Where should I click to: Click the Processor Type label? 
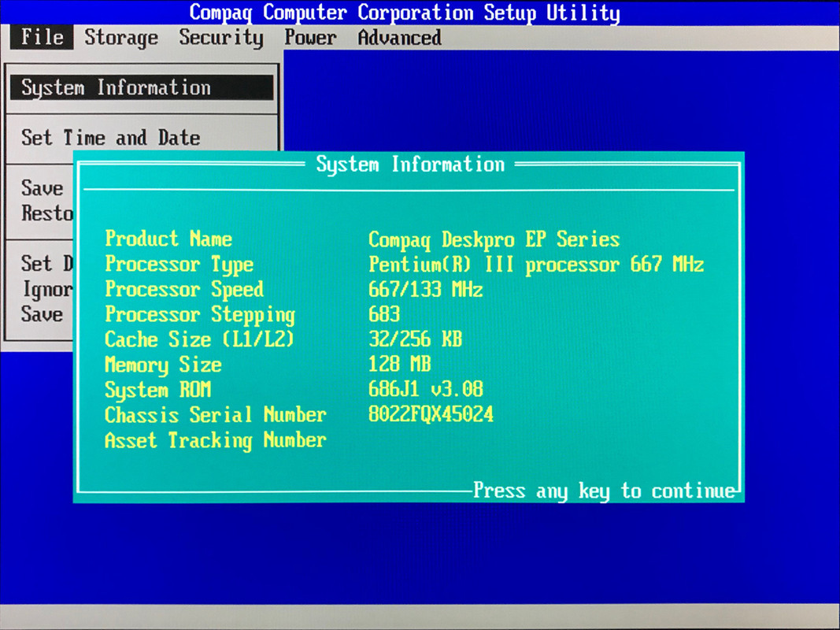[x=179, y=265]
